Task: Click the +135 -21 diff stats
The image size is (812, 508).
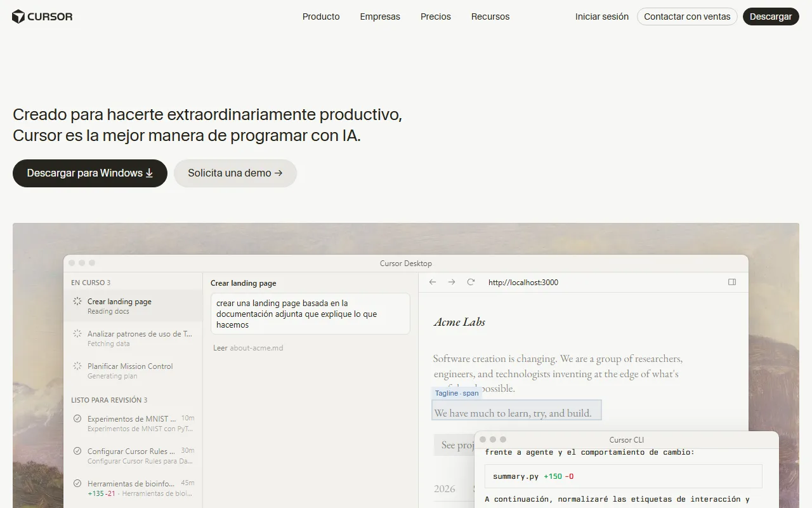Action: click(101, 493)
